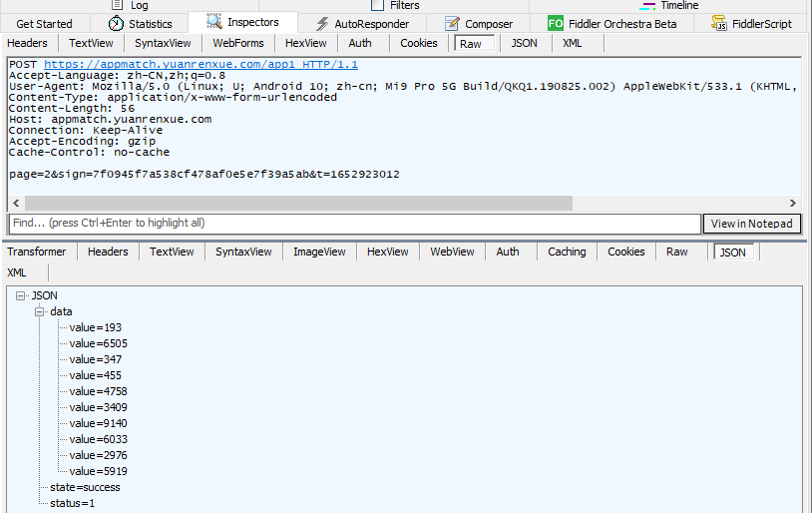Viewport: 812px width, 513px height.
Task: Select the value=3409 node
Action: [x=98, y=408]
